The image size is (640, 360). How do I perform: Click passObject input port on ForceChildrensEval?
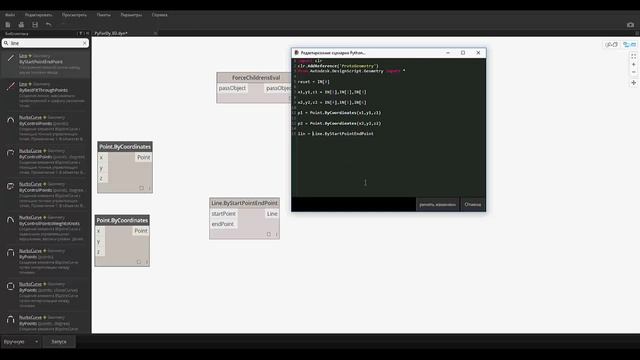pyautogui.click(x=232, y=88)
